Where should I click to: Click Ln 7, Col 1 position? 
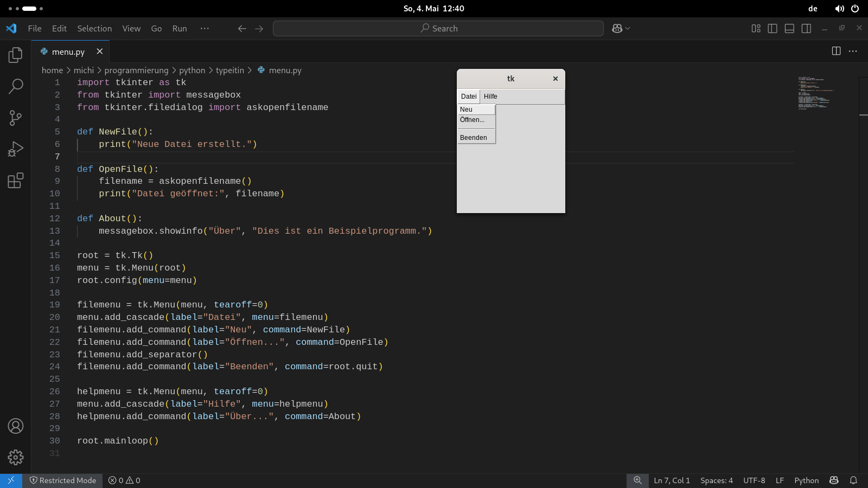(x=672, y=480)
